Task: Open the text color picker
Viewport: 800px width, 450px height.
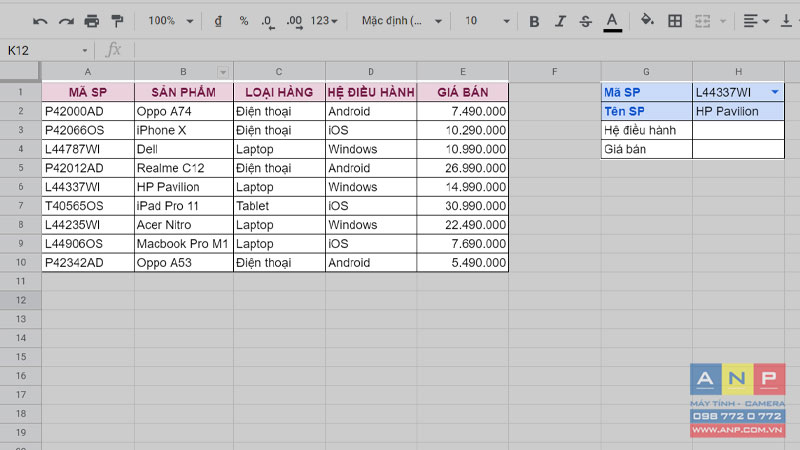Action: click(x=612, y=22)
